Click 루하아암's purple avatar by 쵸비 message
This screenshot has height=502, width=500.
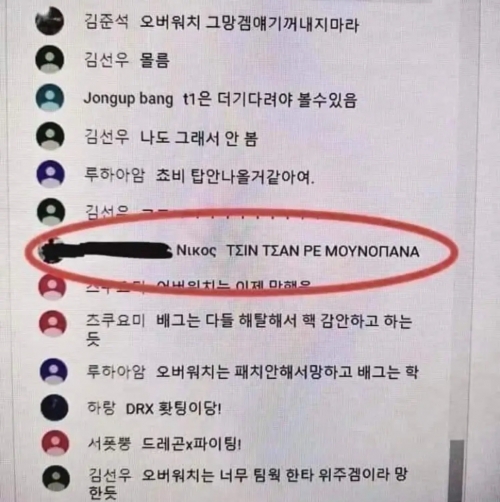point(50,174)
